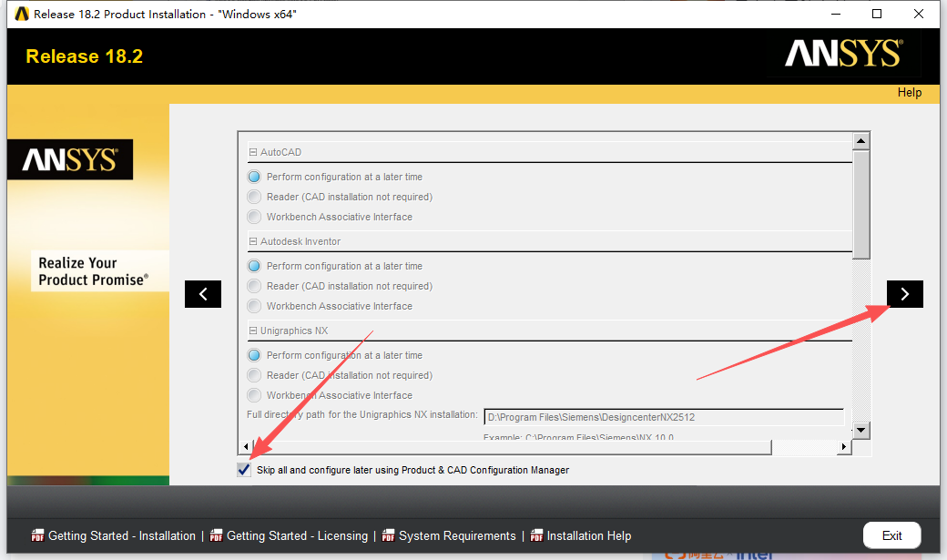Click the Exit button
Viewport: 947px width, 560px height.
[891, 535]
